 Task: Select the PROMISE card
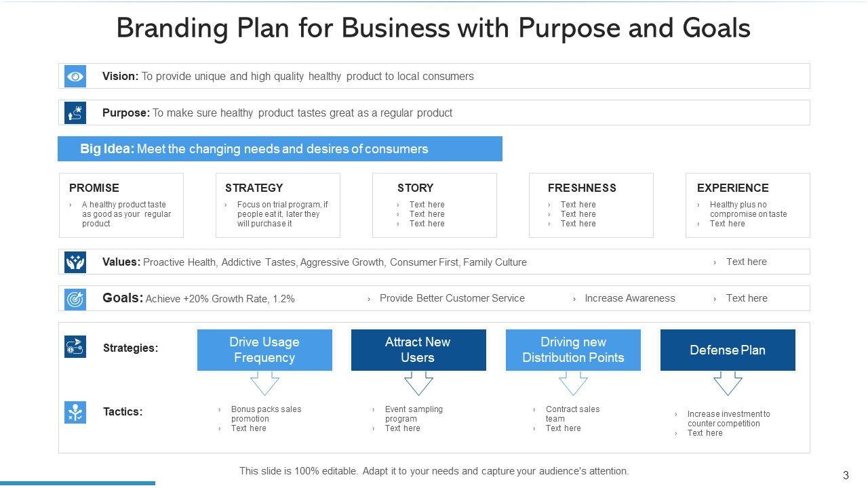point(121,205)
